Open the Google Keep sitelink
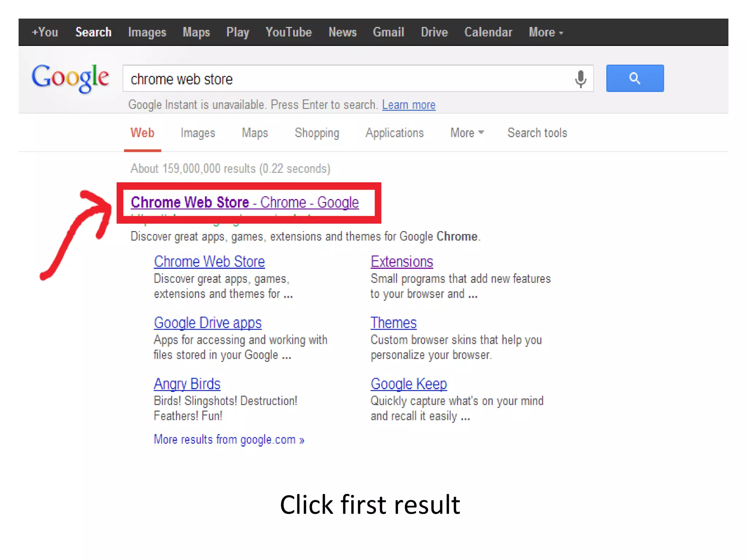Image resolution: width=747 pixels, height=560 pixels. 409,384
